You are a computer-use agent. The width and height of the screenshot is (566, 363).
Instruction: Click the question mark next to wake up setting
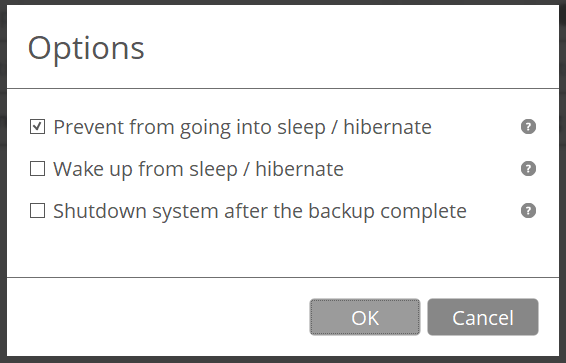(x=528, y=169)
